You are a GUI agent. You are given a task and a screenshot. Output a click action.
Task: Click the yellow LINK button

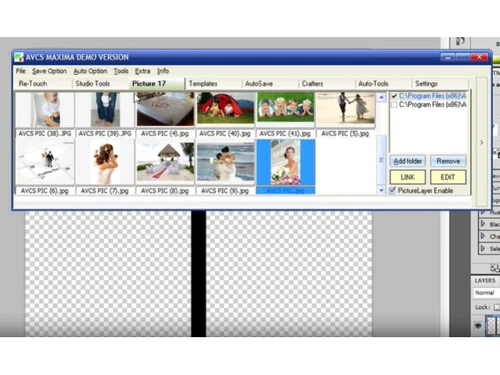(x=408, y=177)
